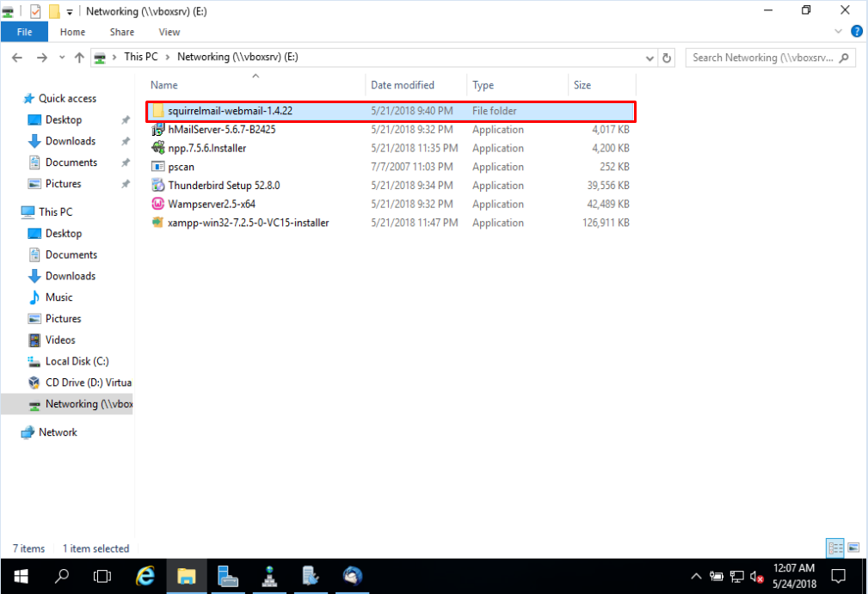
Task: Switch to the Home ribbon tab
Action: (x=72, y=32)
